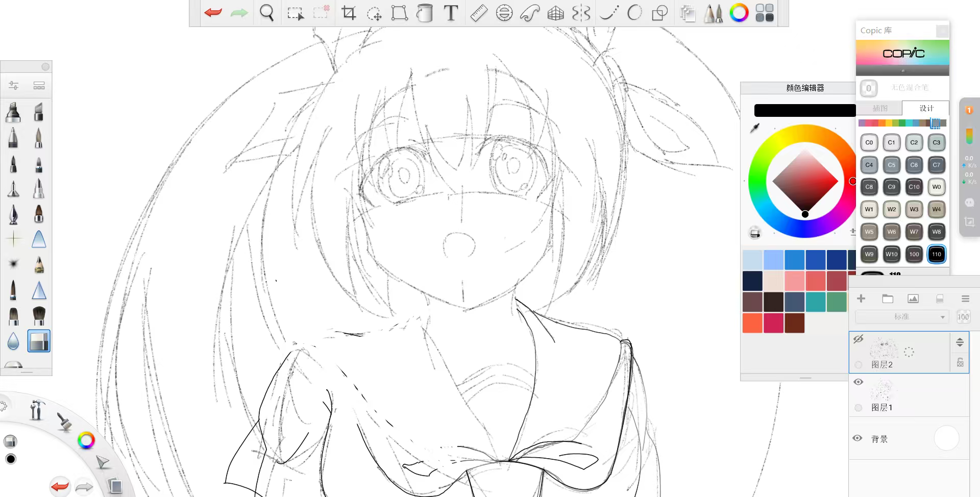
Task: Select the Zoom magnifier tool
Action: (266, 13)
